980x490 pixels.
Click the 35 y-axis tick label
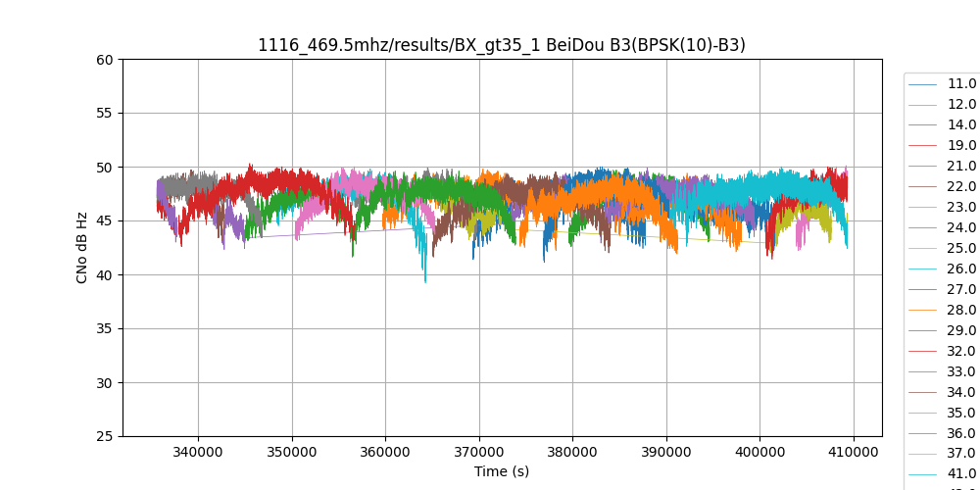click(105, 328)
